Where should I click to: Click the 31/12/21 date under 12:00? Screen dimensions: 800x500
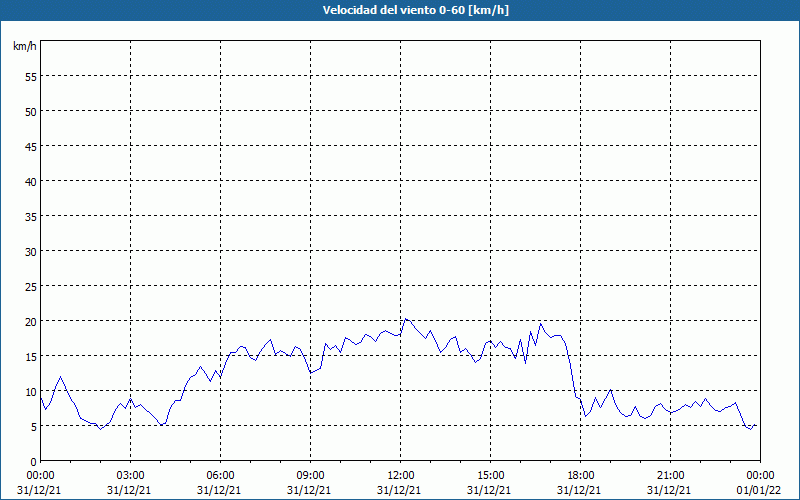[x=399, y=490]
